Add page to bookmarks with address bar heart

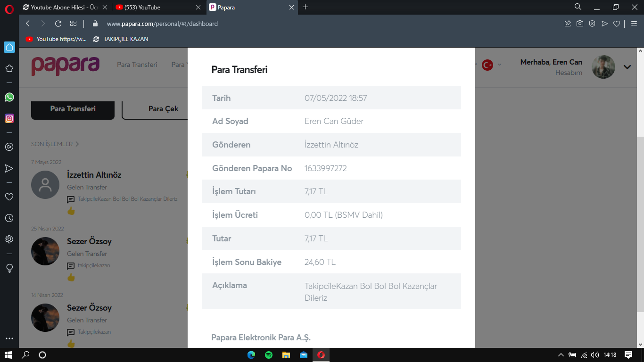pos(617,24)
